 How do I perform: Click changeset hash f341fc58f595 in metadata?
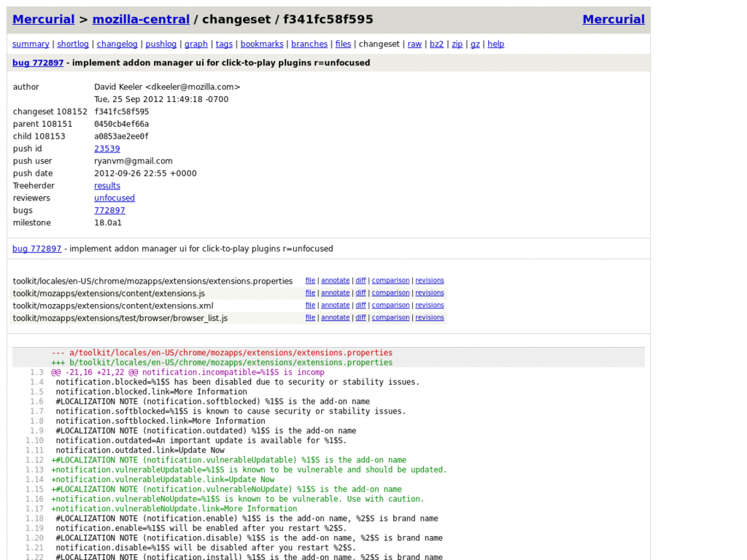(x=122, y=112)
